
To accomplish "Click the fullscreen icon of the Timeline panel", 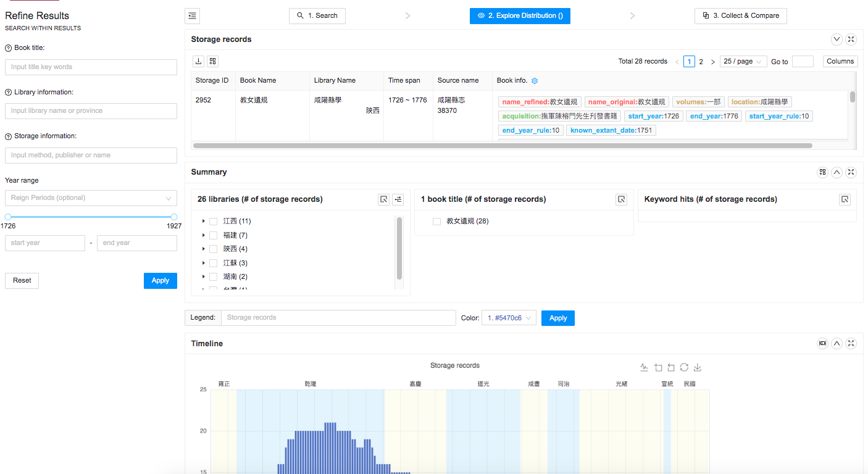I will point(851,344).
